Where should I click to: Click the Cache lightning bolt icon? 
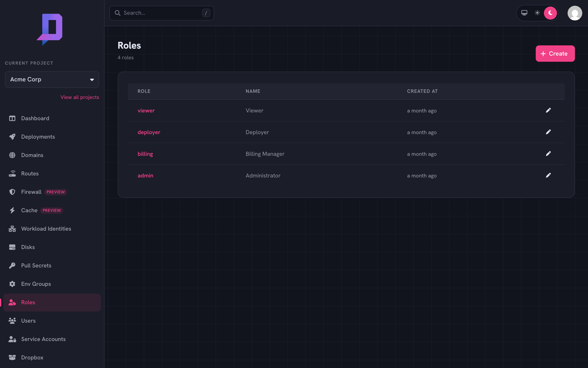(12, 210)
